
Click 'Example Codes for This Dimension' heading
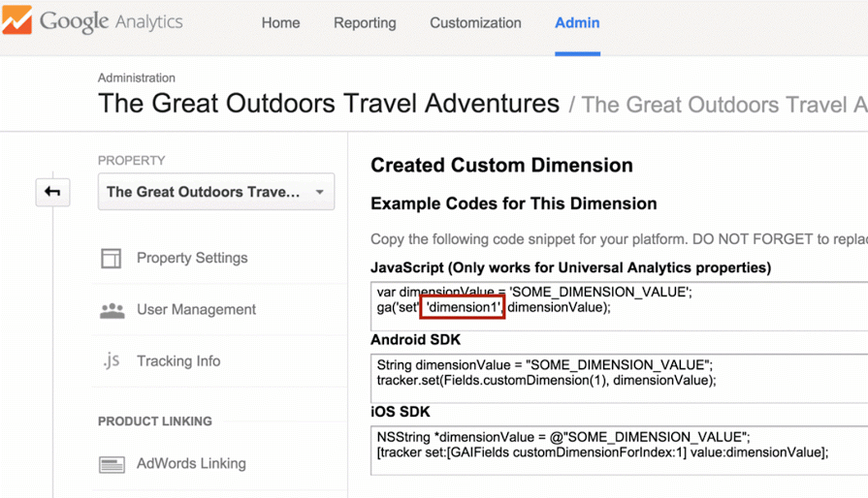[x=514, y=203]
